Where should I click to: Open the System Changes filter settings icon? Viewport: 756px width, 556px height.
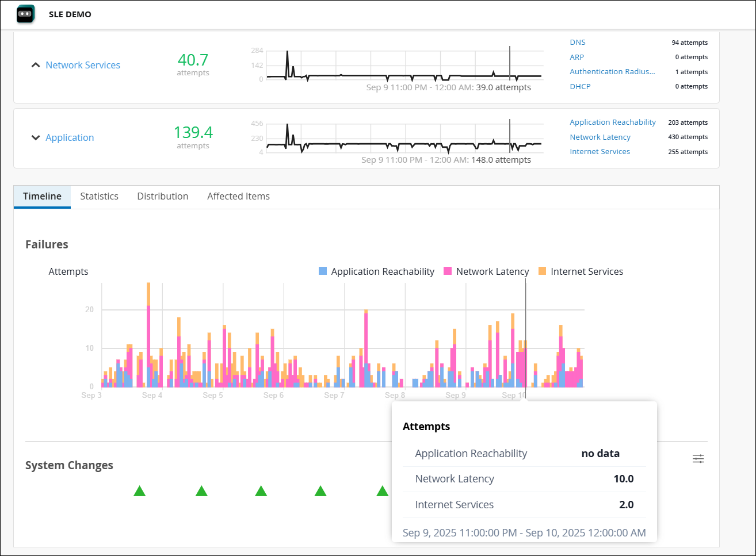698,459
